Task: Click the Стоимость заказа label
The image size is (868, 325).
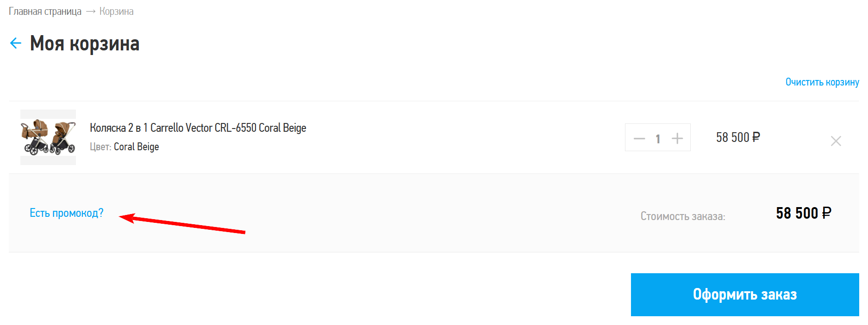Action: click(x=683, y=216)
